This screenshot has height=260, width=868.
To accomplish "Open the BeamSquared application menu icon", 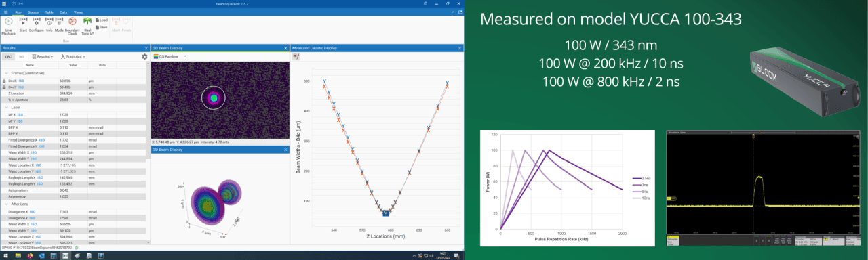I will tap(4, 3).
